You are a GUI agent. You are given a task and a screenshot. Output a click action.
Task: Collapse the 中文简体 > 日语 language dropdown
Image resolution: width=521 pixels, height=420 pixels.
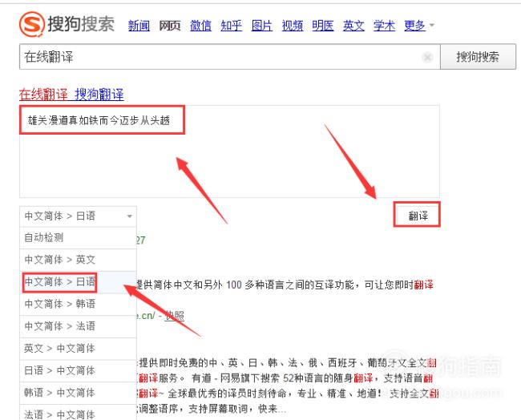click(x=78, y=216)
